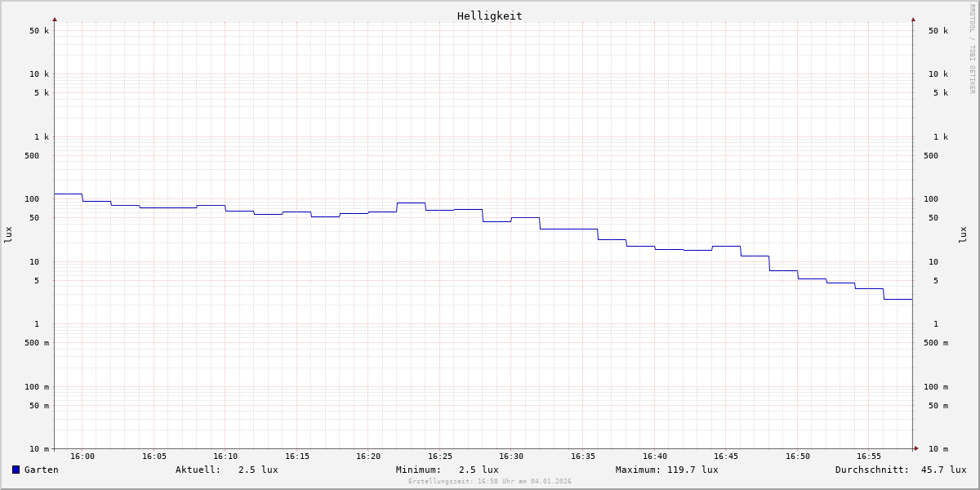This screenshot has height=490, width=980.
Task: Click the red arrow atop the right Y-axis
Action: pos(913,19)
